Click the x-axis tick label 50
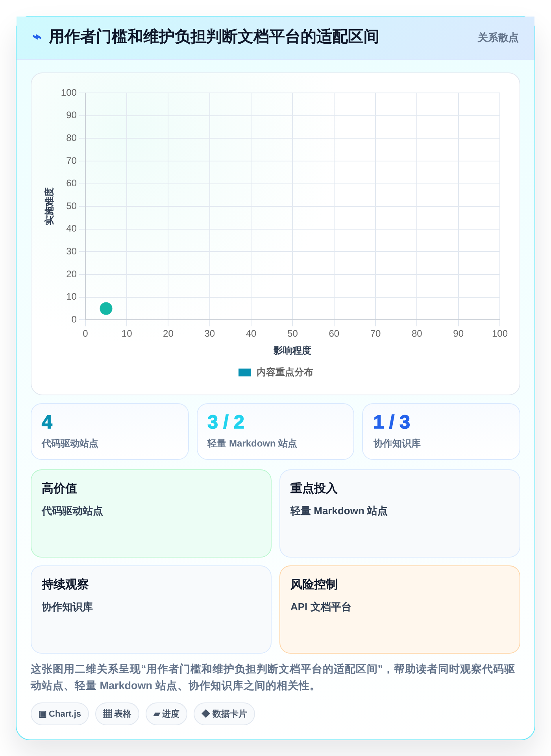The height and width of the screenshot is (756, 551). (x=292, y=334)
